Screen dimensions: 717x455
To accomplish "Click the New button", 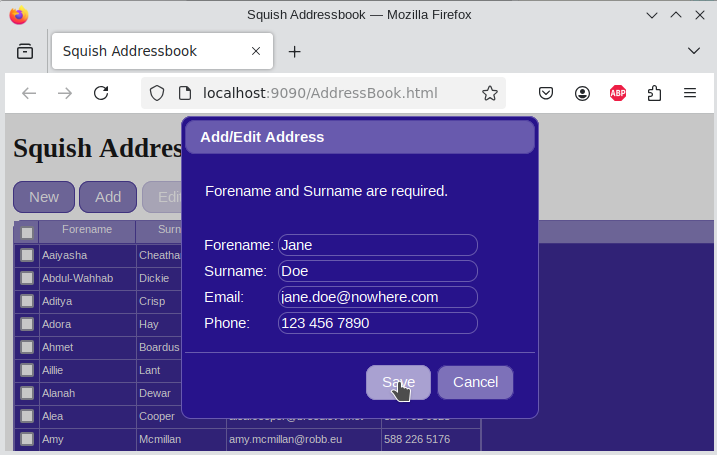I will [44, 197].
